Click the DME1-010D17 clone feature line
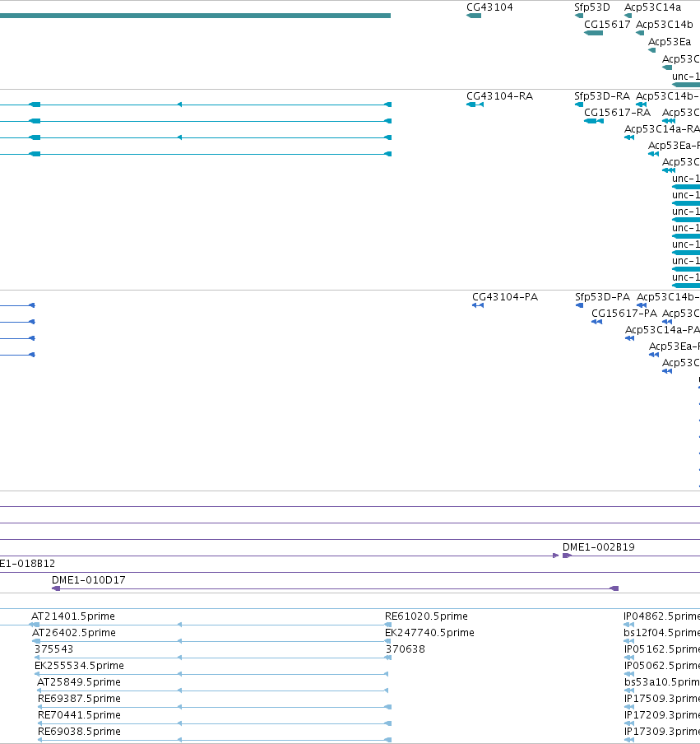The width and height of the screenshot is (700, 744). pos(335,588)
